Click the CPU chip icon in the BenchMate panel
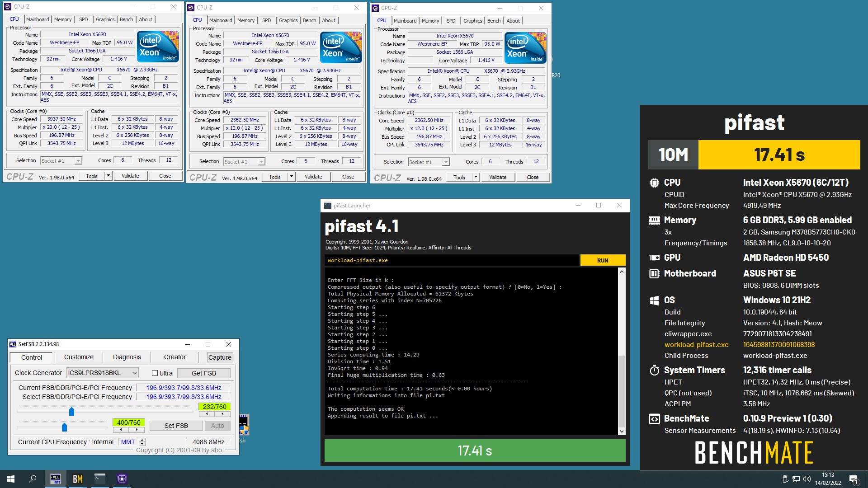 click(654, 183)
